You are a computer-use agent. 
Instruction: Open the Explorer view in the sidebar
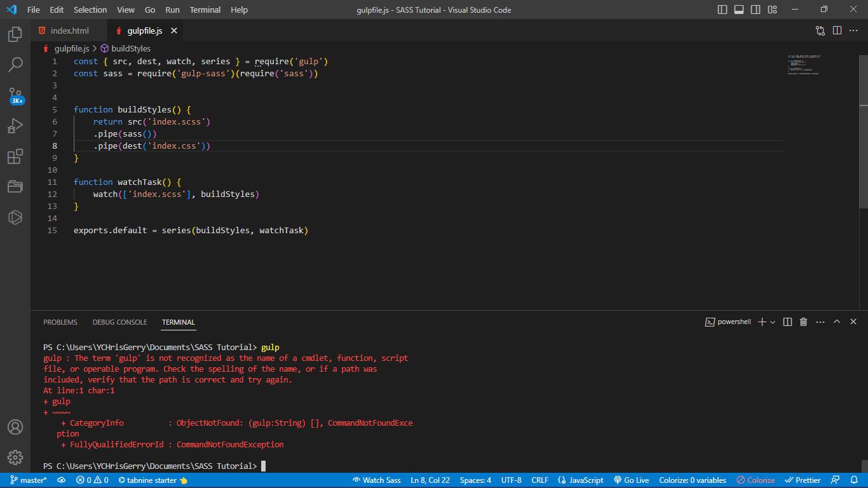point(15,35)
